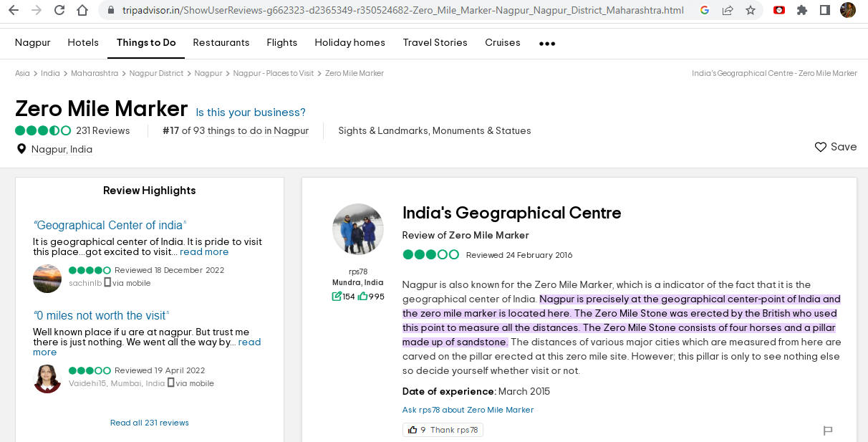Open the Holiday homes tab

click(350, 42)
